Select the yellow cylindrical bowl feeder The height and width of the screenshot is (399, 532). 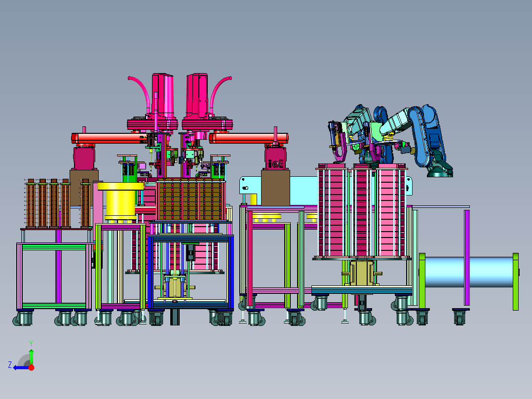click(x=121, y=201)
